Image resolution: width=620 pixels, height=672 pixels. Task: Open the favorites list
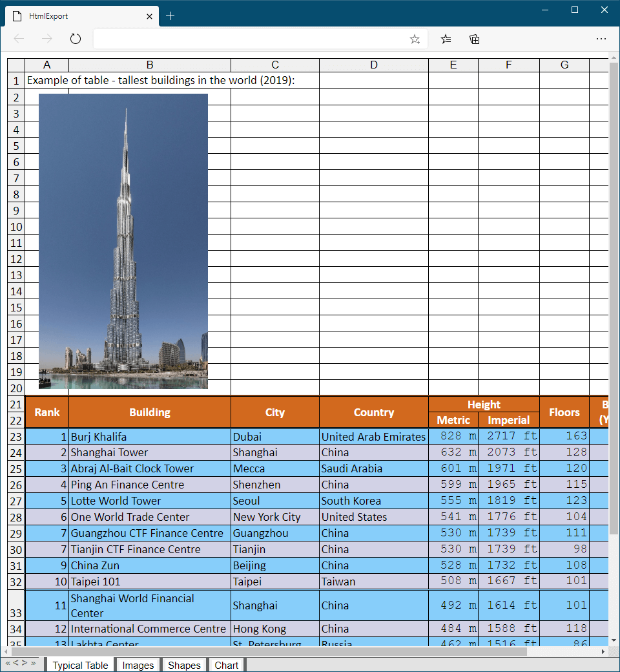click(x=445, y=39)
